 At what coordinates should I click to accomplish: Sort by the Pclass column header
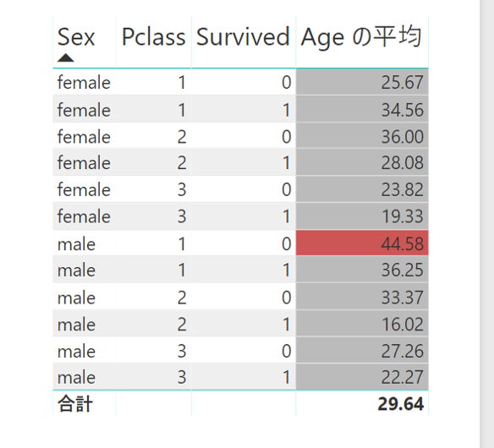153,37
